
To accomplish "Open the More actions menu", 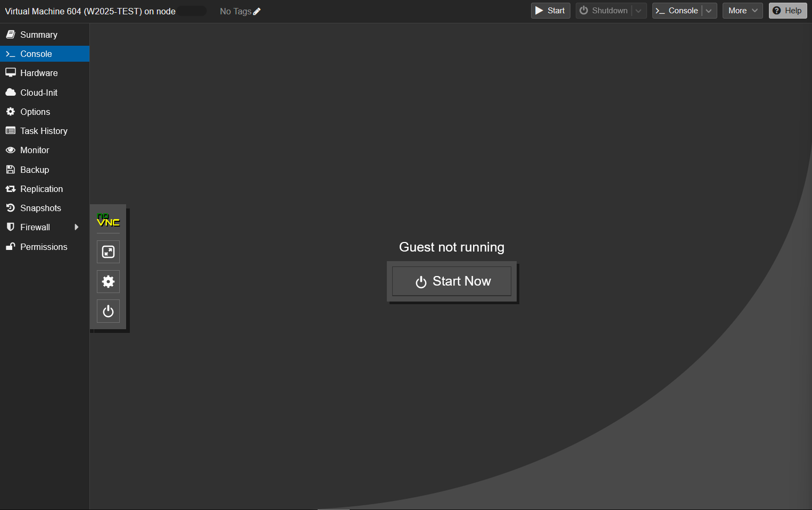I will (x=742, y=11).
